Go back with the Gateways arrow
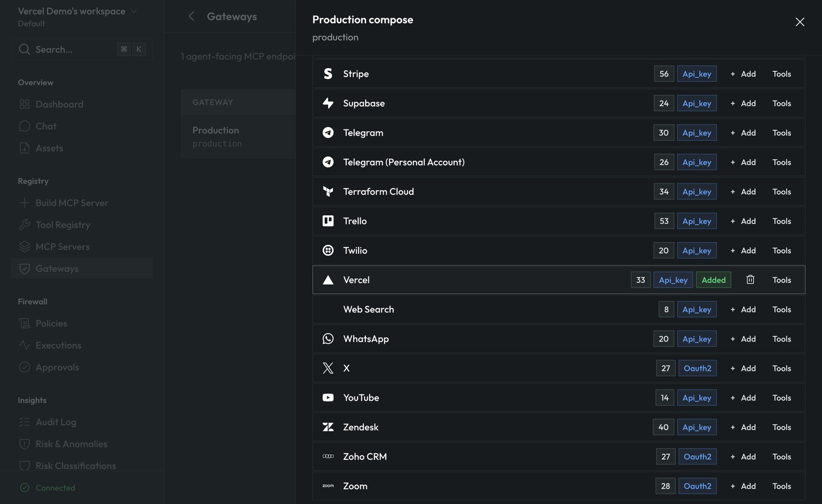 pyautogui.click(x=191, y=16)
